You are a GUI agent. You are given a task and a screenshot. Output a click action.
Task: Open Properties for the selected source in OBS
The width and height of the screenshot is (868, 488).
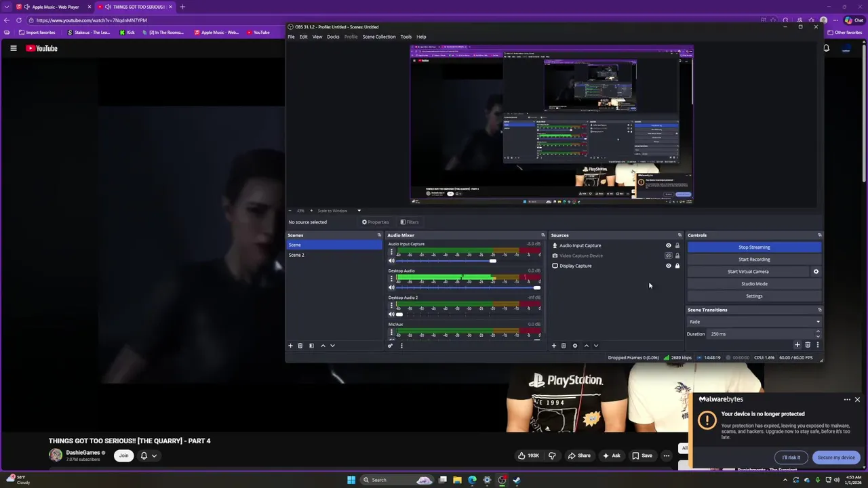coord(376,222)
